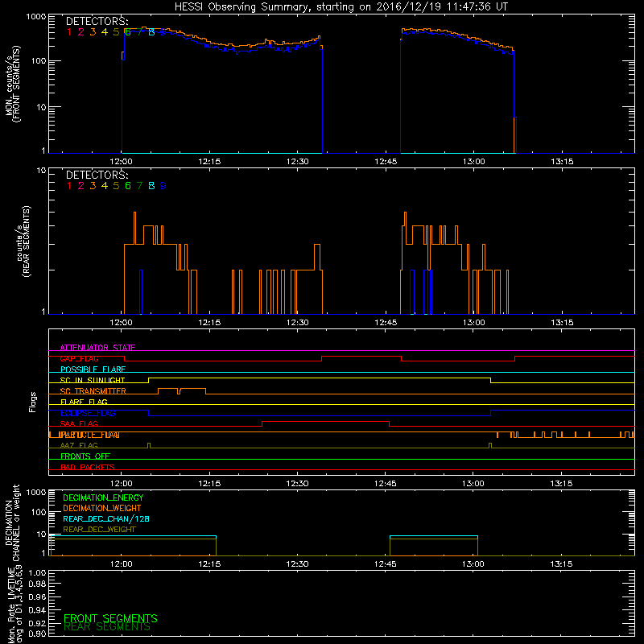Click the FRONT SEGMENTS livetime legend text
Image resolution: width=644 pixels, height=644 pixels.
click(x=110, y=618)
